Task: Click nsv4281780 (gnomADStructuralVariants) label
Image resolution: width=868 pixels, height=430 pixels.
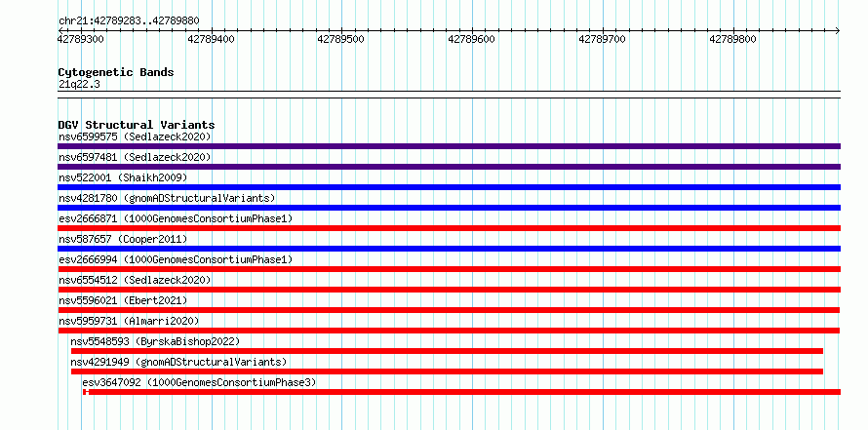Action: pos(167,198)
